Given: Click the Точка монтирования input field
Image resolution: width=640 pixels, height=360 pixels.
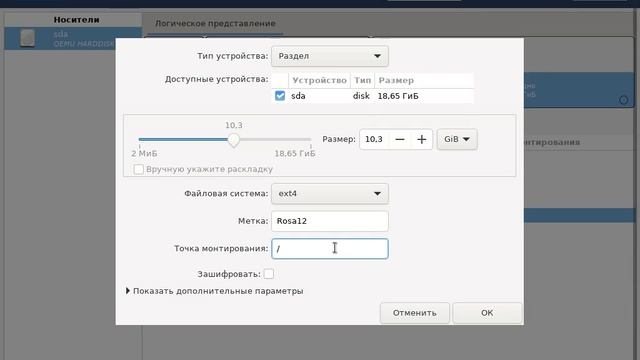Looking at the screenshot, I should [330, 249].
